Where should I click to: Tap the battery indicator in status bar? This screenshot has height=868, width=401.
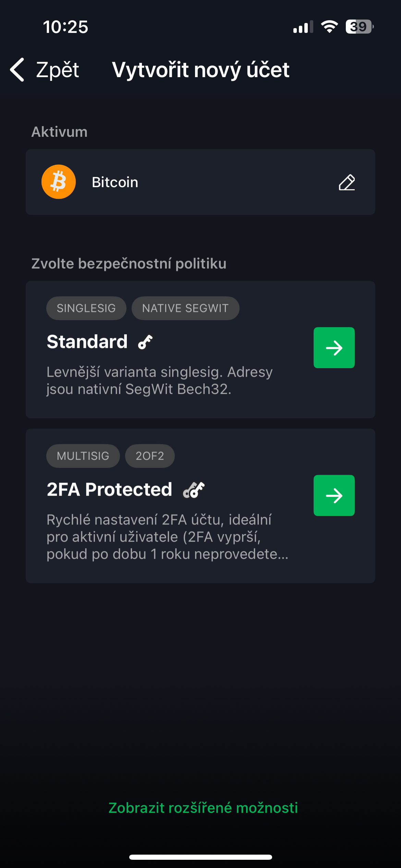[360, 27]
